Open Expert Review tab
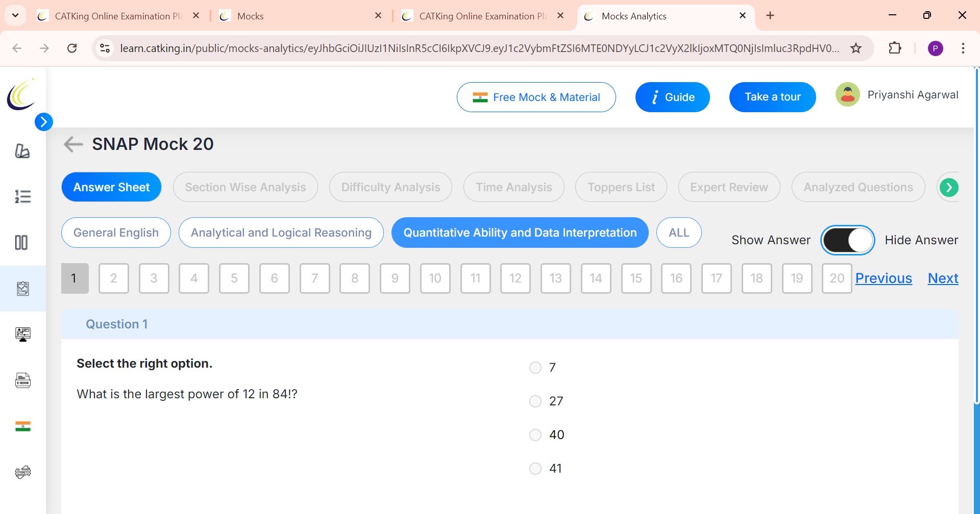 [x=729, y=187]
